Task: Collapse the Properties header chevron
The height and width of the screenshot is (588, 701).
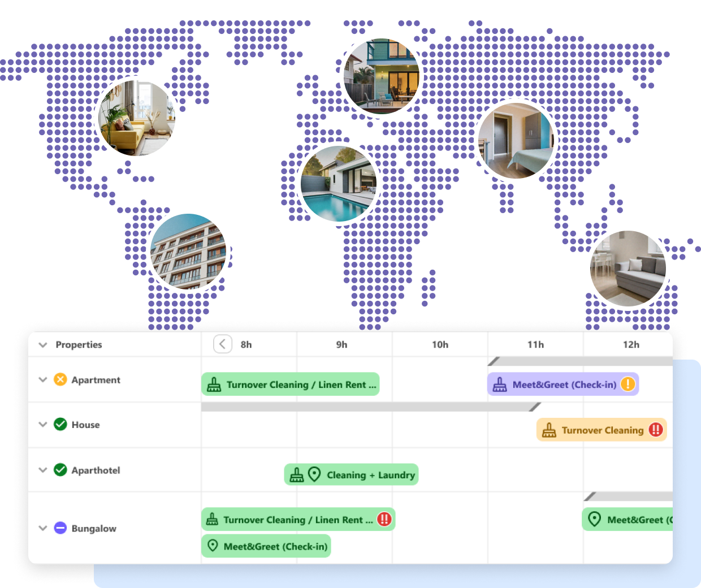Action: click(42, 345)
